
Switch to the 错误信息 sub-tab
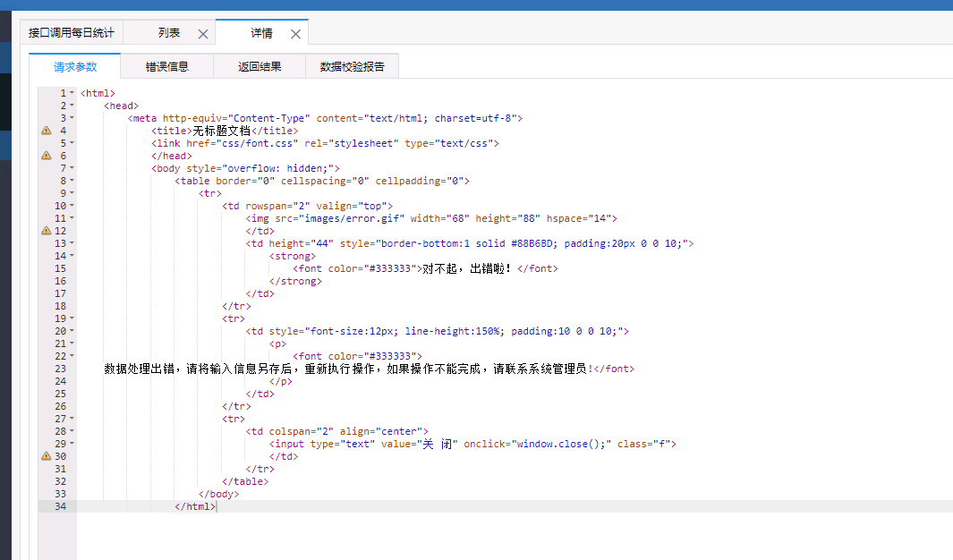167,67
